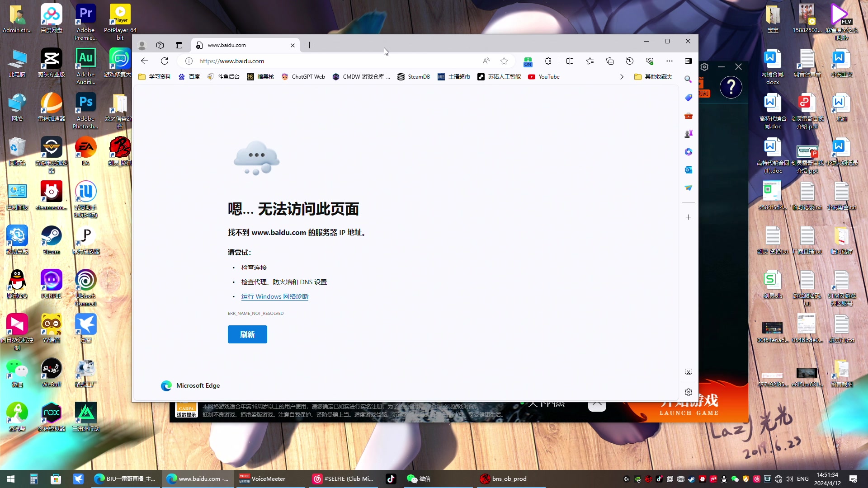868x488 pixels.
Task: Open the 学习资料 bookmarks folder
Action: [x=155, y=77]
